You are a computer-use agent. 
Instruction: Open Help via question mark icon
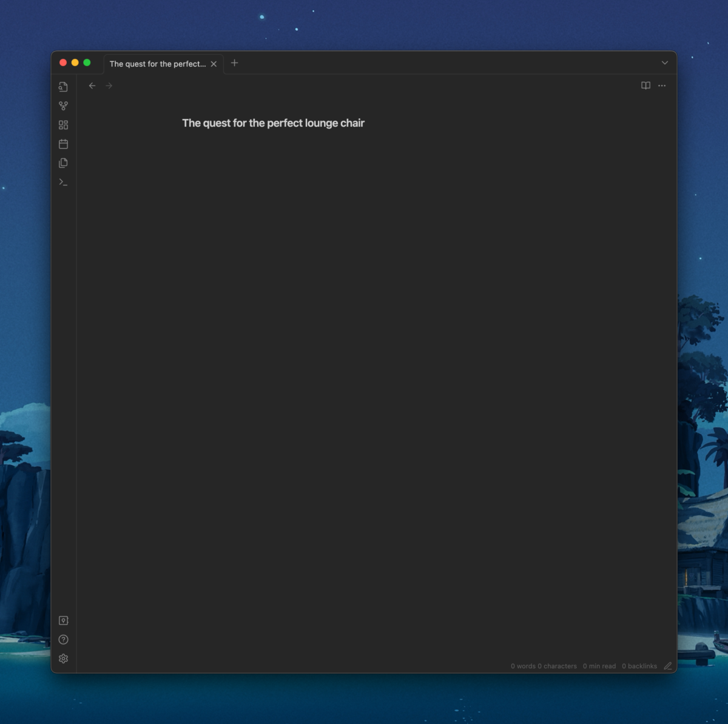coord(63,640)
